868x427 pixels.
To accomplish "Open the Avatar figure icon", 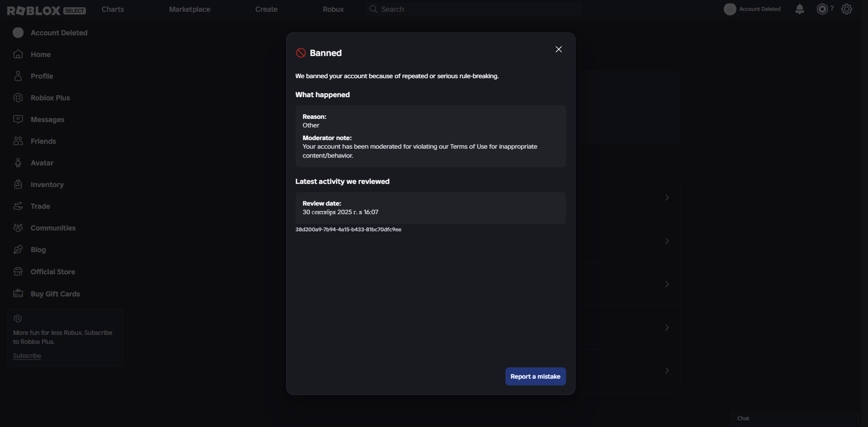I will (x=18, y=163).
